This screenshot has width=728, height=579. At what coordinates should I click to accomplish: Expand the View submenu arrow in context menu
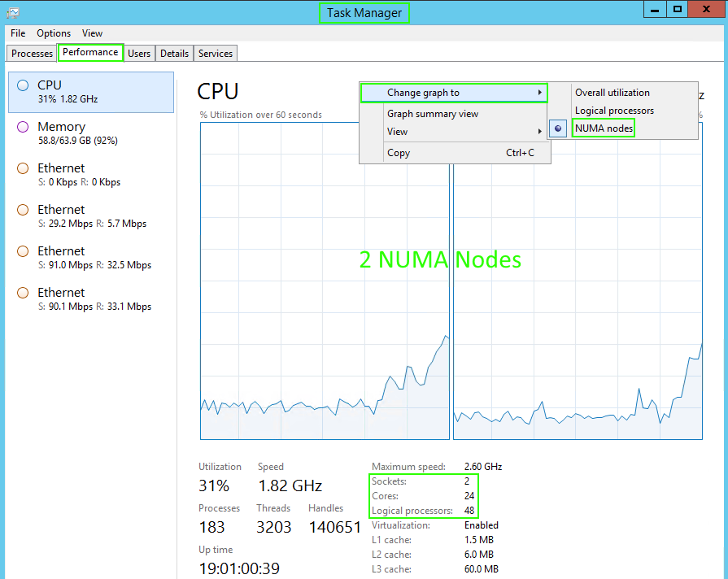coord(539,132)
